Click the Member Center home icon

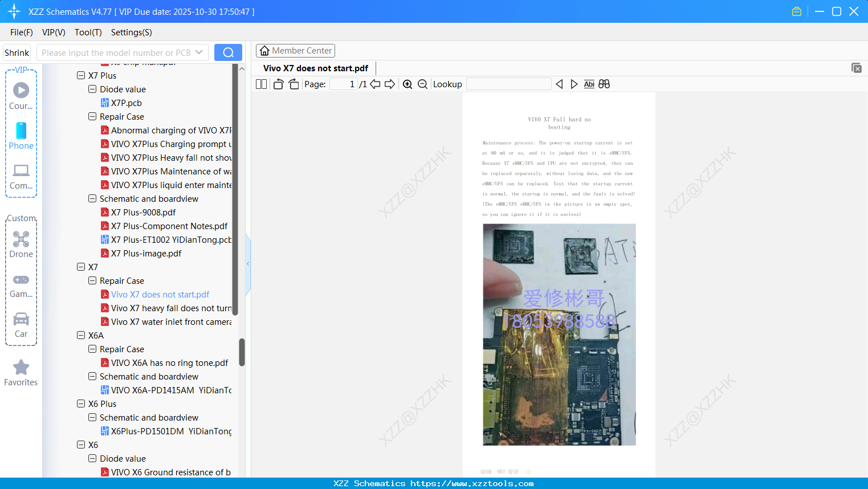point(264,51)
